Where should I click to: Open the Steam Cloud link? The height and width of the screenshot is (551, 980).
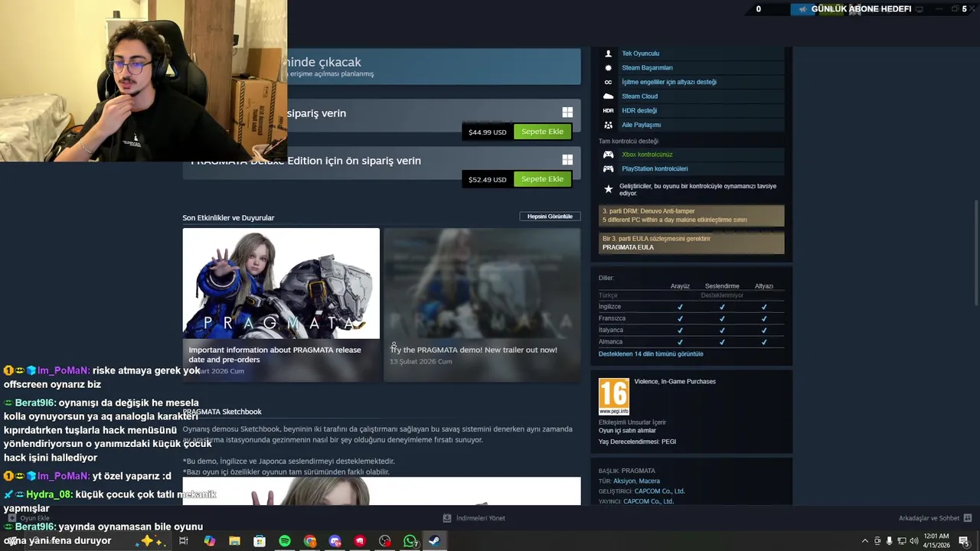tap(639, 96)
